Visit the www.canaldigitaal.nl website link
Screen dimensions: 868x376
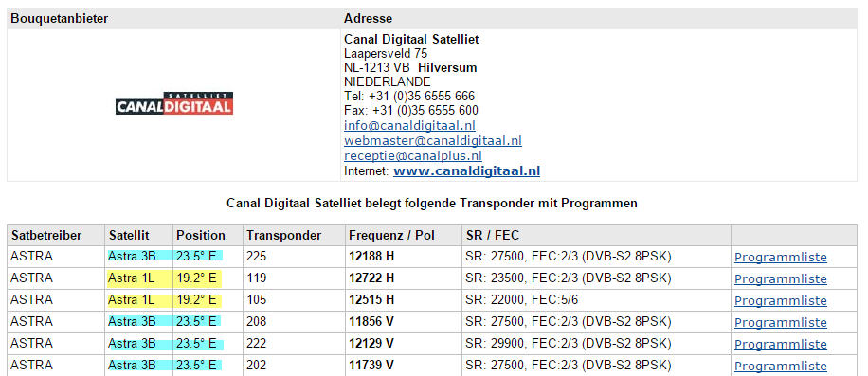[466, 170]
